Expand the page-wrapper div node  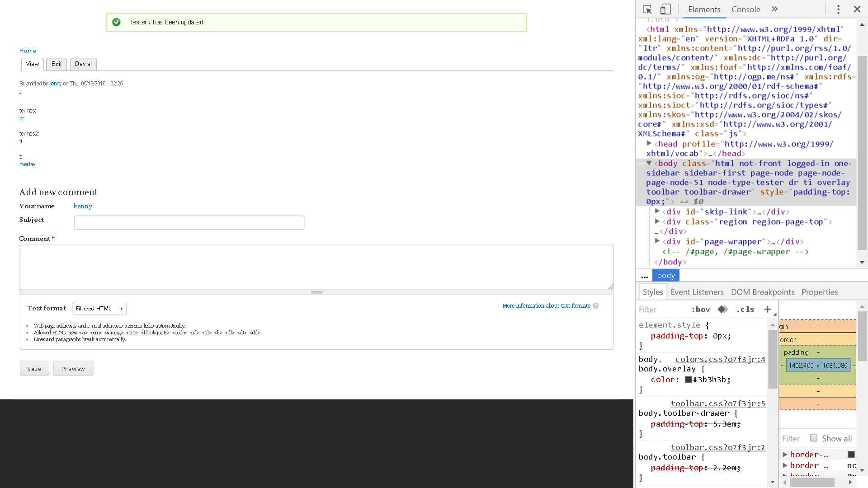coord(657,241)
